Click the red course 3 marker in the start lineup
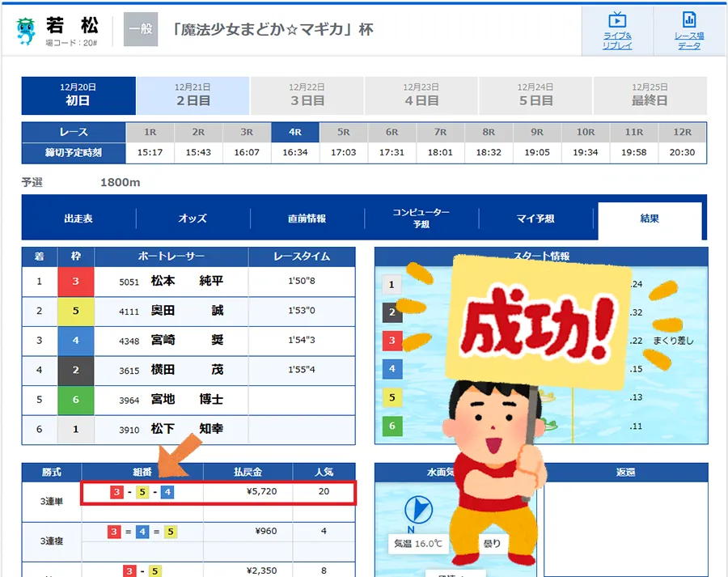Viewport: 728px width, 577px height. (x=393, y=342)
